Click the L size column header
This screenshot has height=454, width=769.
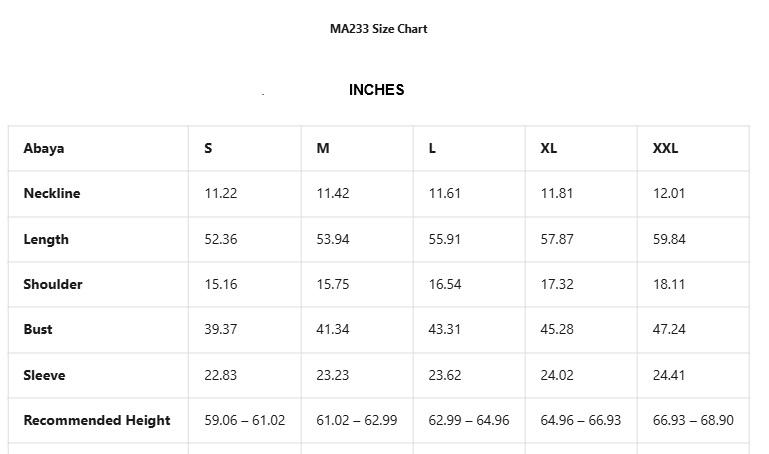point(432,148)
